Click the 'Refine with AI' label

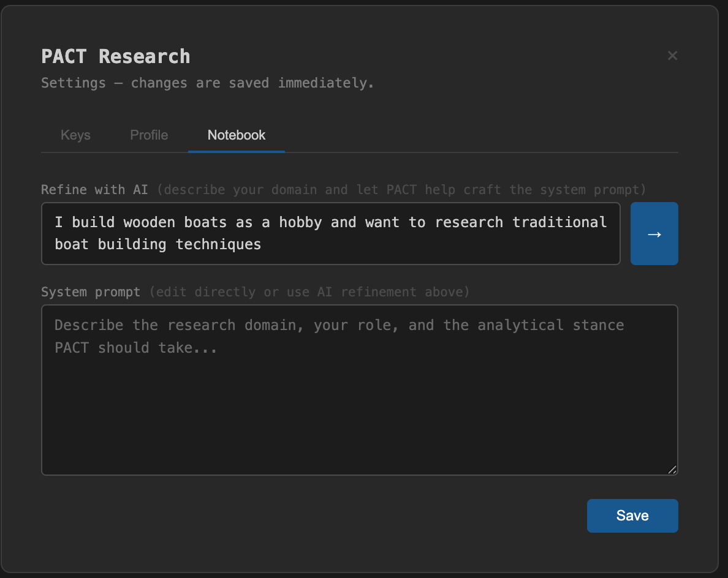point(95,190)
